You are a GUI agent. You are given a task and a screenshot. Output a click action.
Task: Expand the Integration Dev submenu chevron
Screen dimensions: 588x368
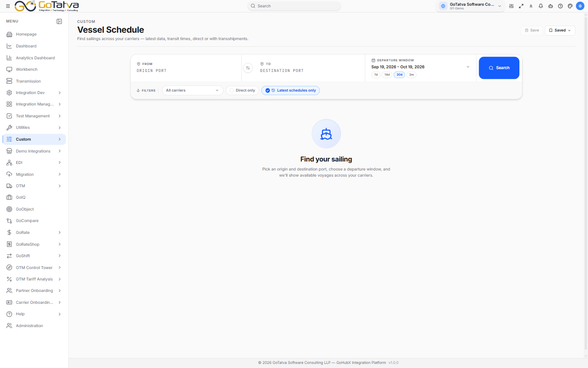point(60,93)
